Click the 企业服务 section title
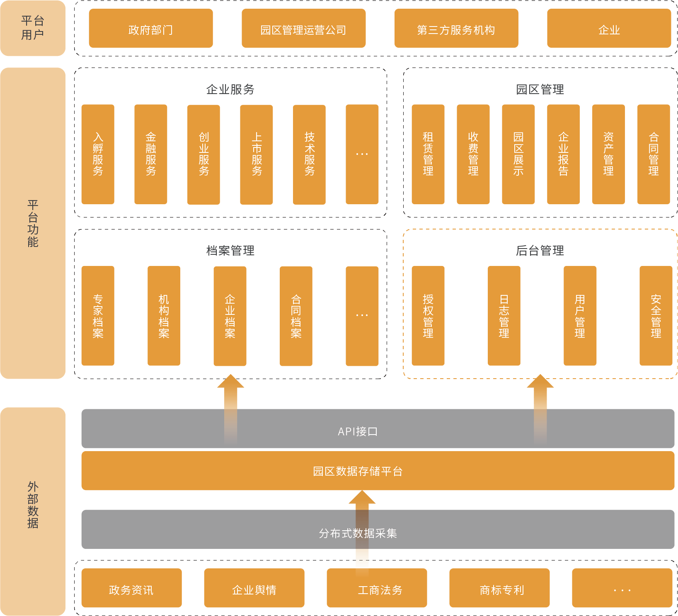The image size is (678, 616). coord(230,89)
